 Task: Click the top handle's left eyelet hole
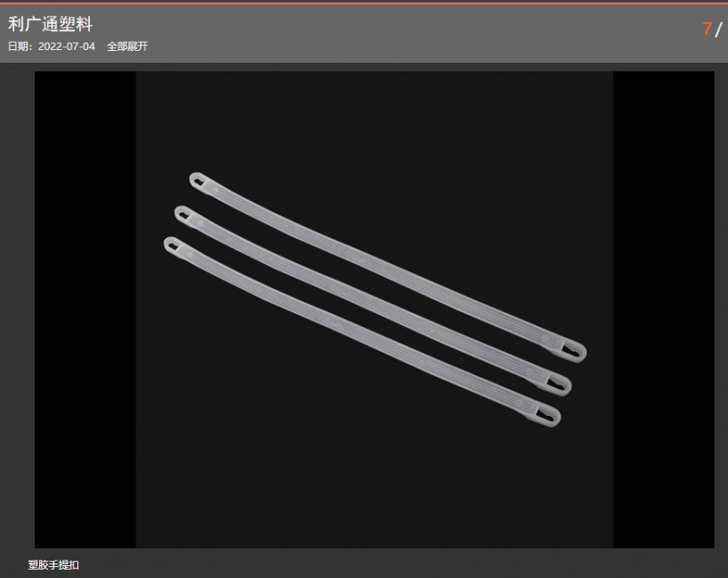click(198, 181)
